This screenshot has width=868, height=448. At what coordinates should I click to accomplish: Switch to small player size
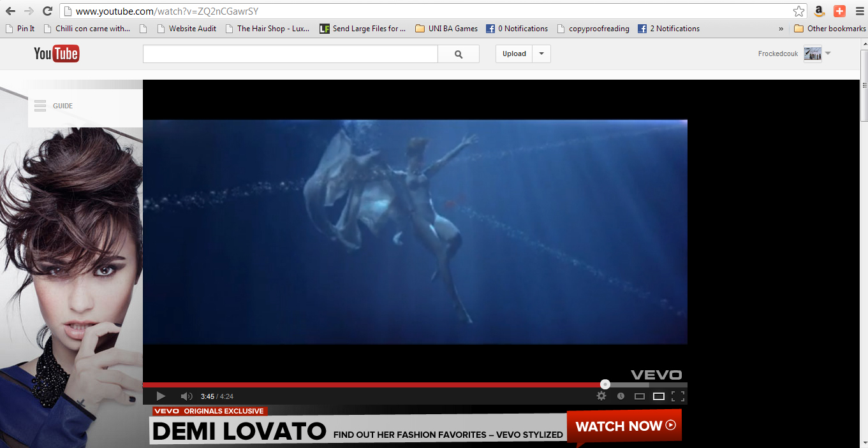(x=640, y=396)
